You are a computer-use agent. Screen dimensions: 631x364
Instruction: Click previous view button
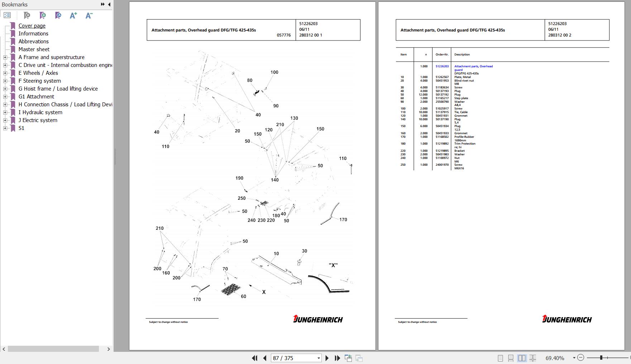pos(348,358)
